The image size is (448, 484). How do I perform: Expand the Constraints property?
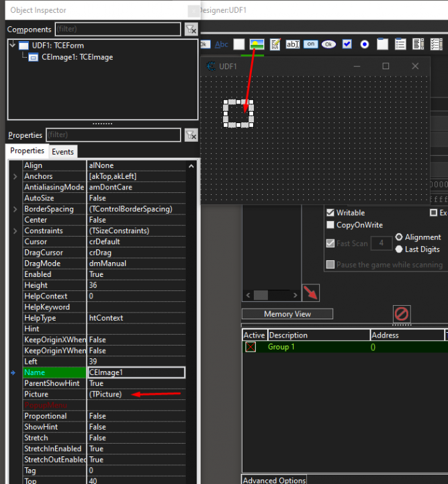point(15,231)
